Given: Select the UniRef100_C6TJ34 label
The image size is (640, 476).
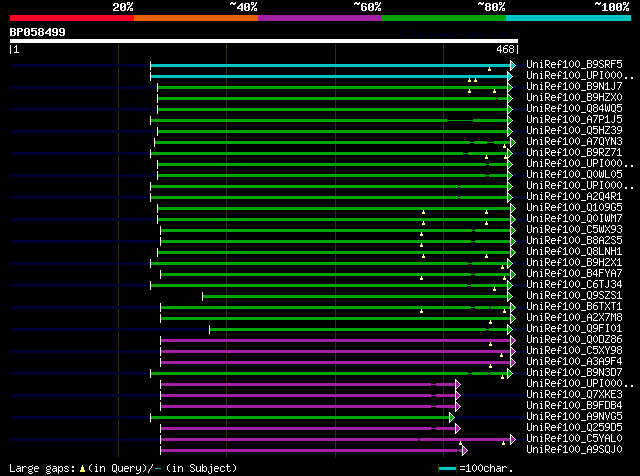Looking at the screenshot, I should [574, 285].
